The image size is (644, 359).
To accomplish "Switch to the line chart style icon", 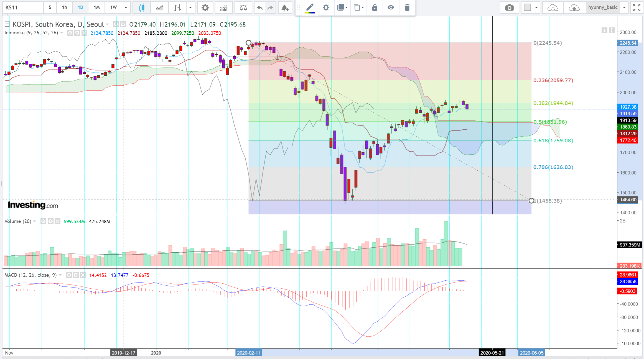I will [x=159, y=7].
